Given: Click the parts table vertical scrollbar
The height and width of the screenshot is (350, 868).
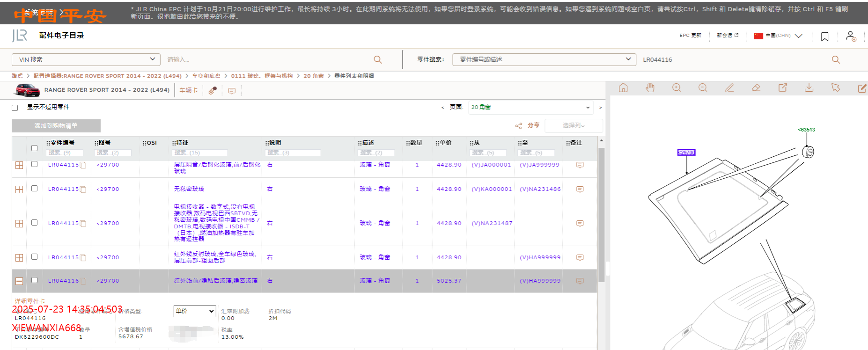Looking at the screenshot, I should click(x=602, y=215).
